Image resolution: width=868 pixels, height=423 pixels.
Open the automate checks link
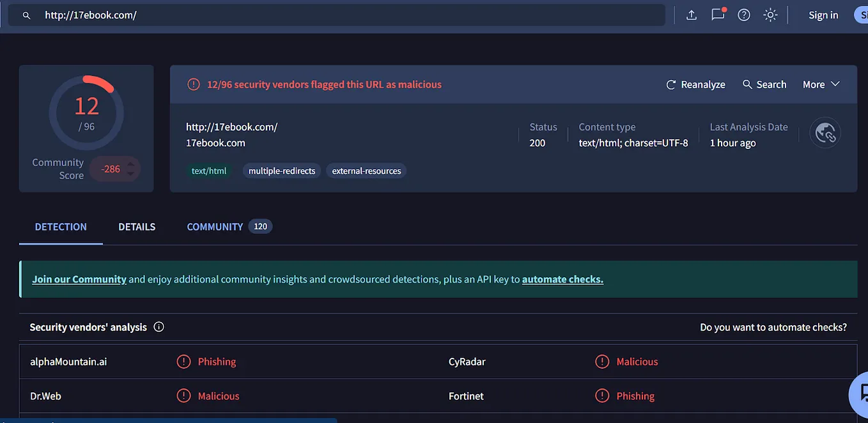pos(562,279)
